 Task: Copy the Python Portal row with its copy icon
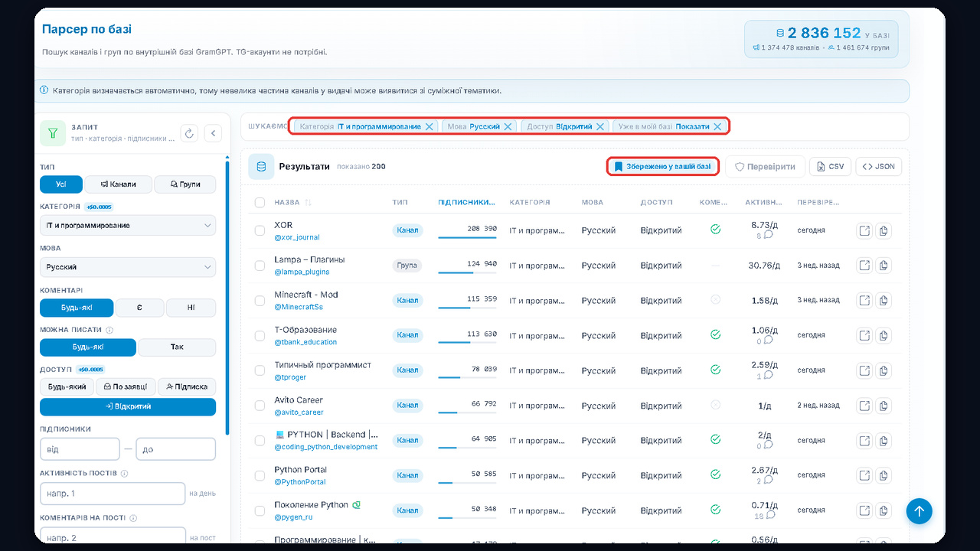point(884,475)
